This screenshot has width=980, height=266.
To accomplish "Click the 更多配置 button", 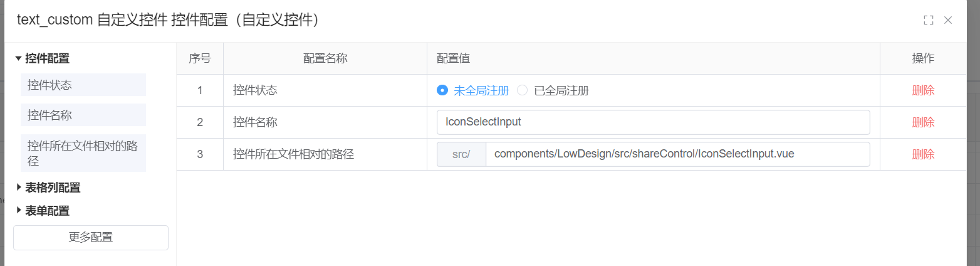I will [91, 237].
